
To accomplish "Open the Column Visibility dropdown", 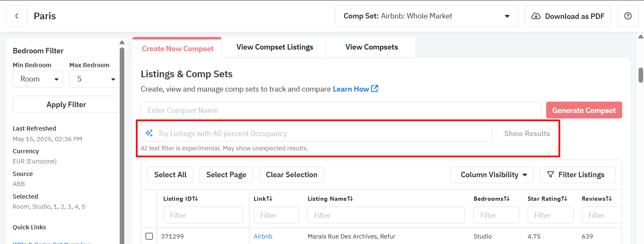I will (492, 175).
